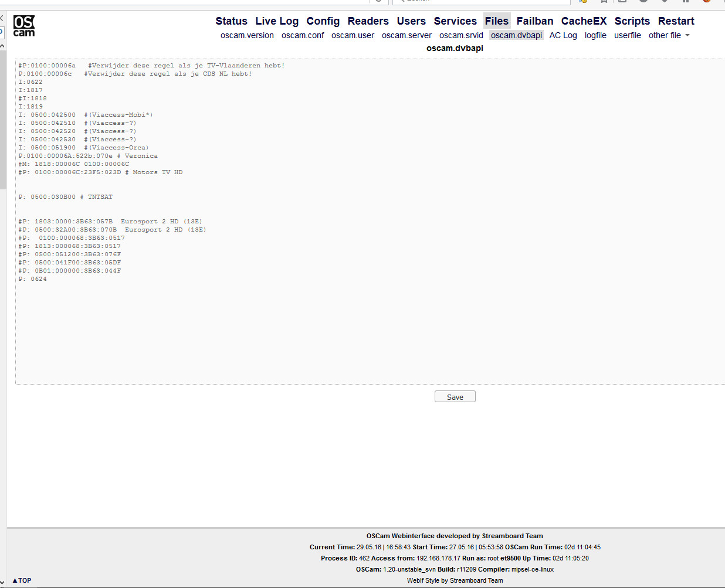Save the oscam.dvbapi file
This screenshot has height=588, width=725.
click(455, 397)
